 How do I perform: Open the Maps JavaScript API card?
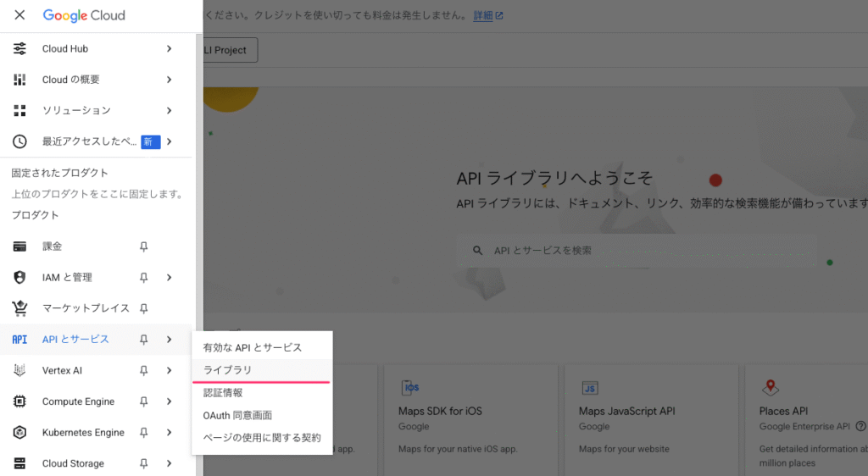coord(651,420)
